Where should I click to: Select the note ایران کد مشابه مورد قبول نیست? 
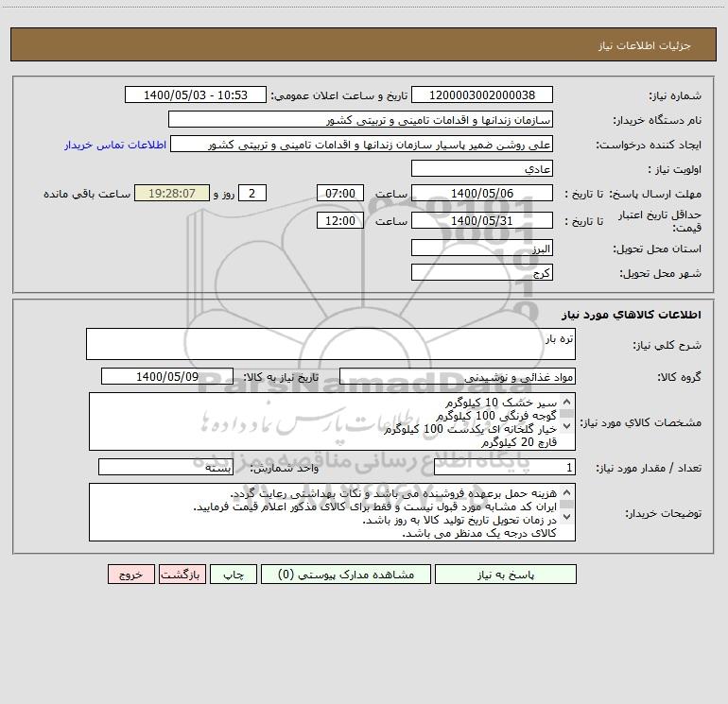tap(374, 507)
